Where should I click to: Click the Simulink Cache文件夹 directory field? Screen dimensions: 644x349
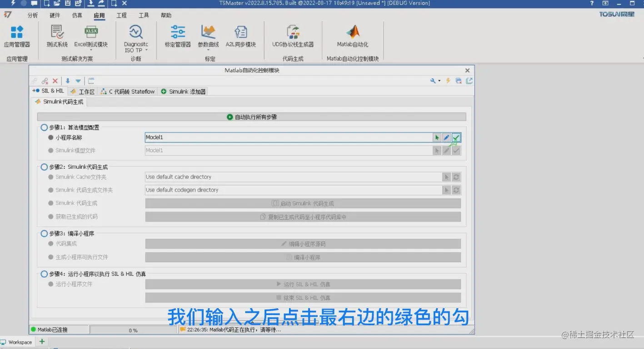point(293,177)
